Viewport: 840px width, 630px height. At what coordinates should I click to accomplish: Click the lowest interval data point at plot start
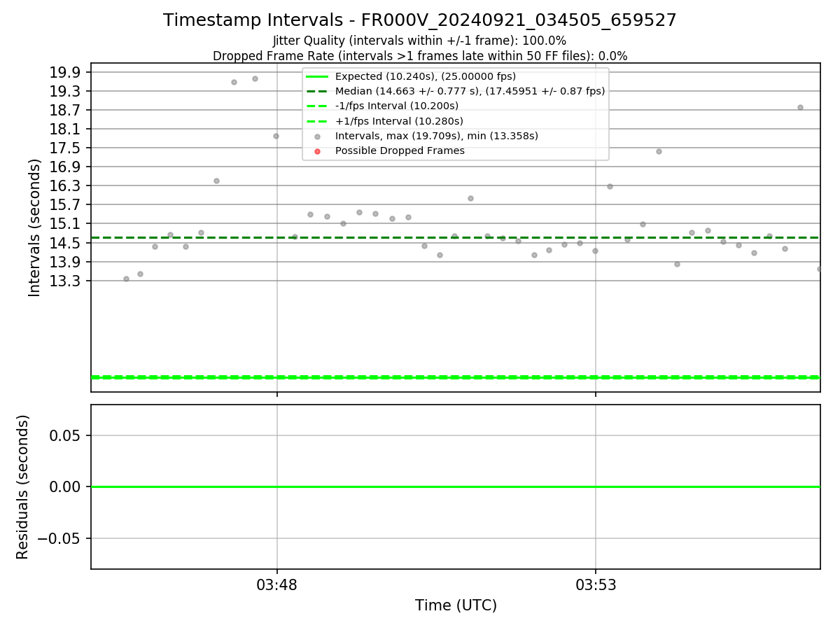pos(126,279)
